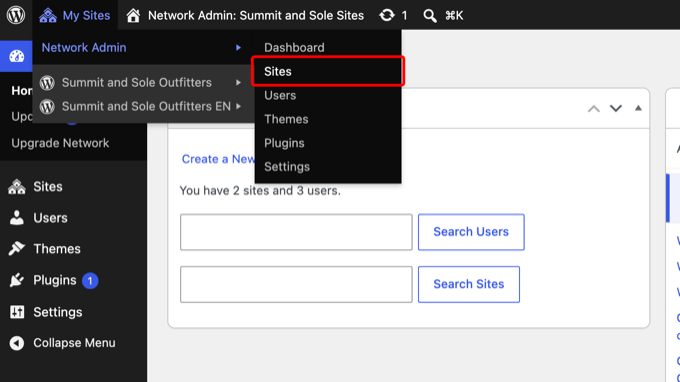
Task: Click the Plugins plug icon in sidebar
Action: (16, 280)
